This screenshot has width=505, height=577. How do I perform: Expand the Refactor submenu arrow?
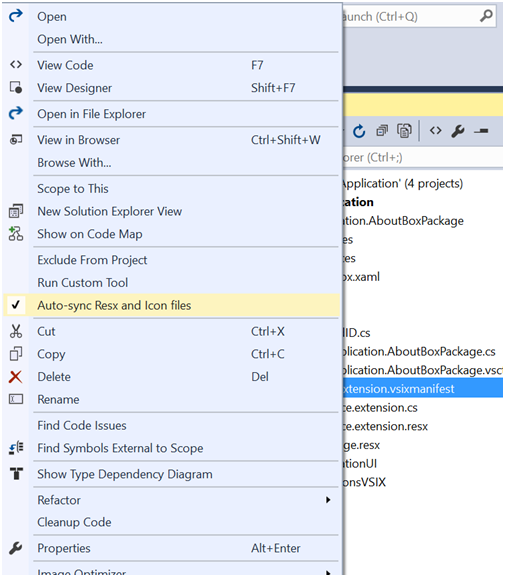pos(328,500)
